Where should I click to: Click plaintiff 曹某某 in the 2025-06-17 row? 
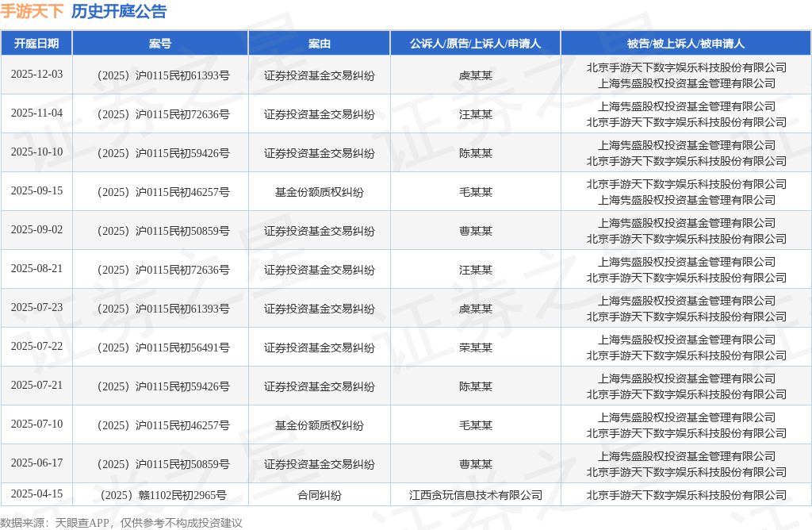coord(476,464)
